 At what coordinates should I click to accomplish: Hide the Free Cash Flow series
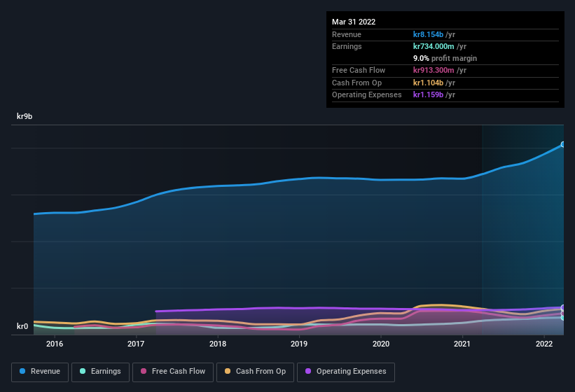click(174, 371)
